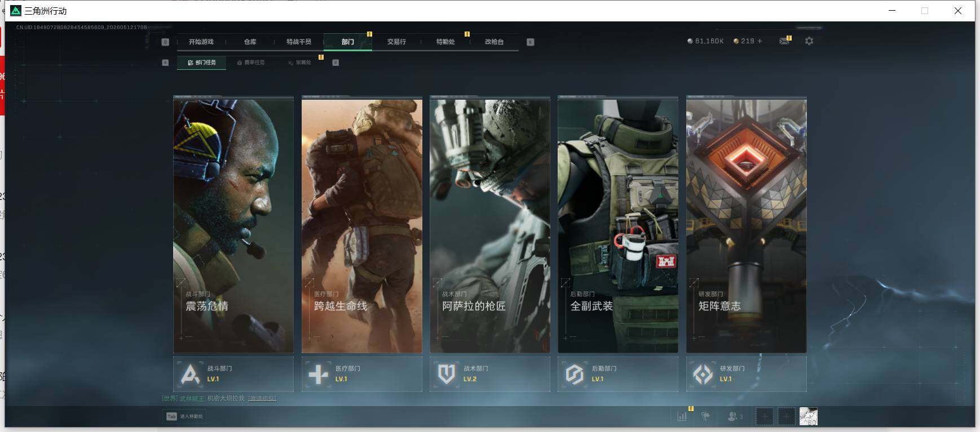Click the Q key previous-tab icon
The width and height of the screenshot is (980, 432).
click(x=165, y=42)
